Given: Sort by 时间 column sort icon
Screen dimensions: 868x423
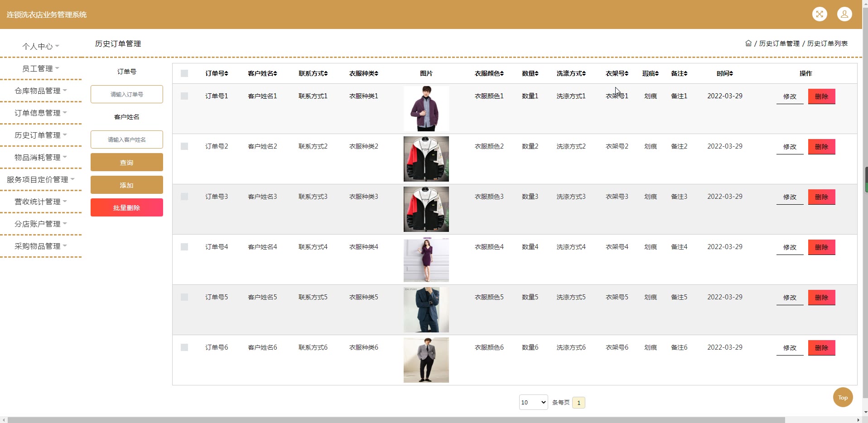Looking at the screenshot, I should point(731,73).
